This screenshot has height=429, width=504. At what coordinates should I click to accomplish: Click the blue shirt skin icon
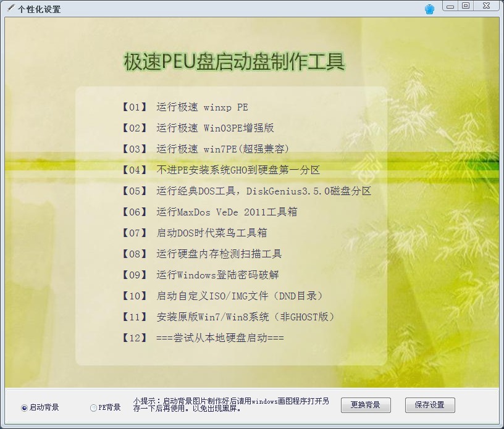429,9
